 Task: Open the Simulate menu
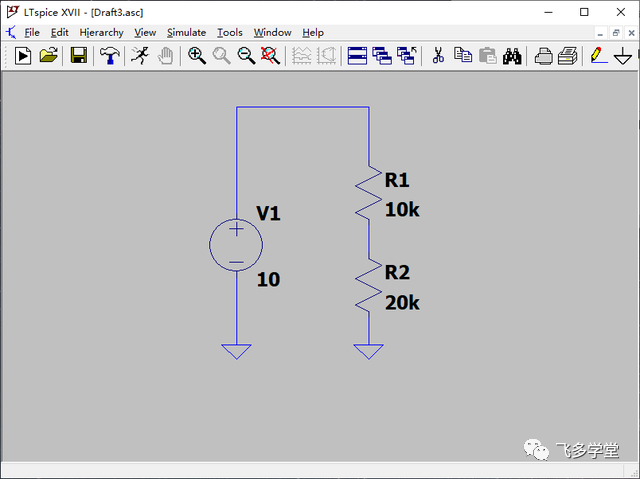point(187,32)
